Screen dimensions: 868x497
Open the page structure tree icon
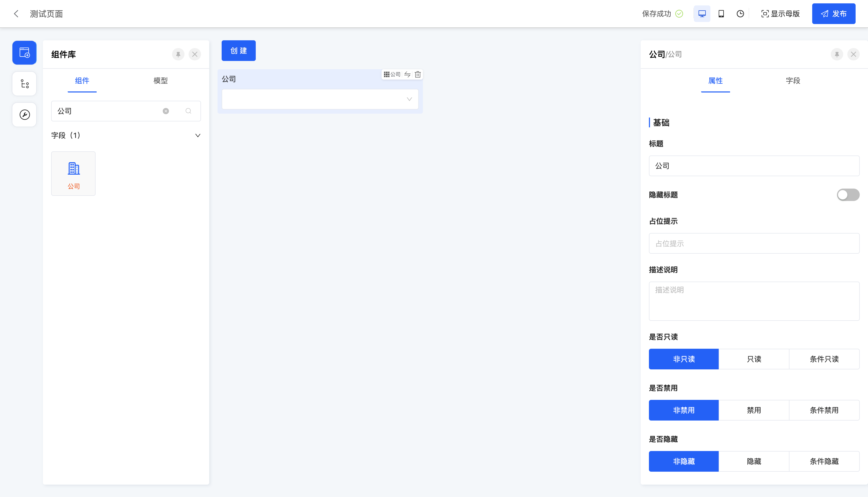(x=24, y=84)
